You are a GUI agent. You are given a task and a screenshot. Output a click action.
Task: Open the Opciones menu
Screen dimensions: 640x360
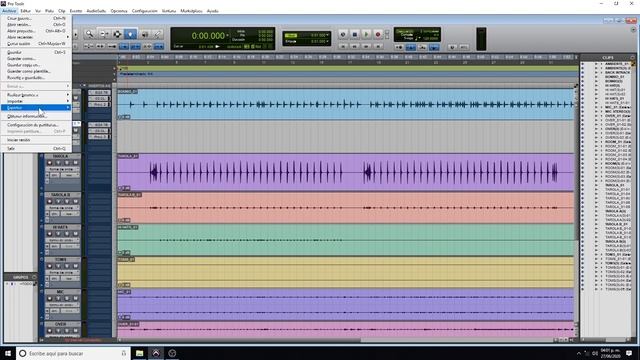(x=119, y=11)
